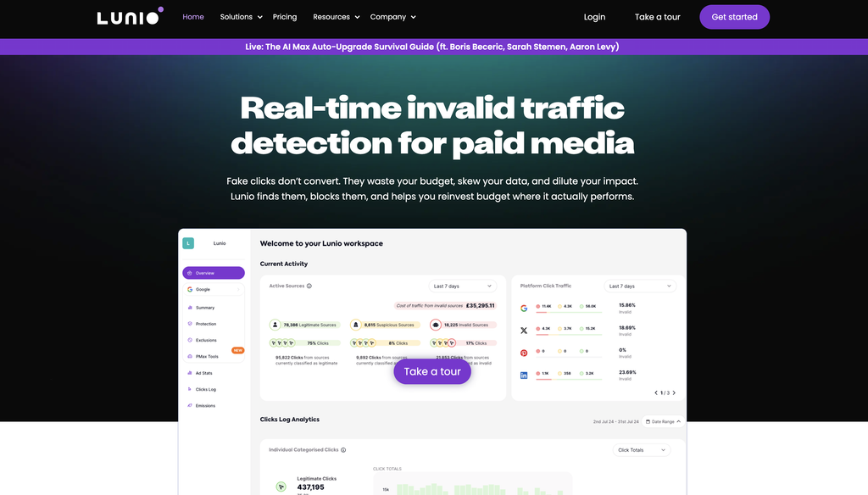Click the Google logo in Platform Click Traffic

click(x=524, y=308)
